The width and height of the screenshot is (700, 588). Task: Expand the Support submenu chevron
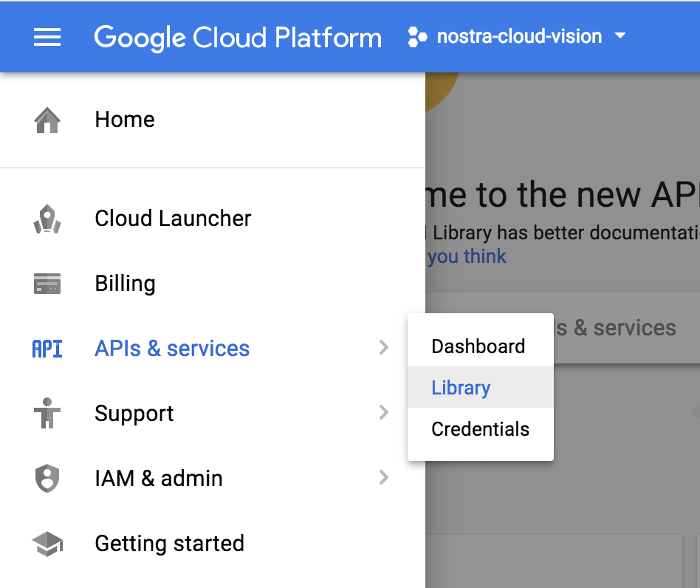[384, 412]
